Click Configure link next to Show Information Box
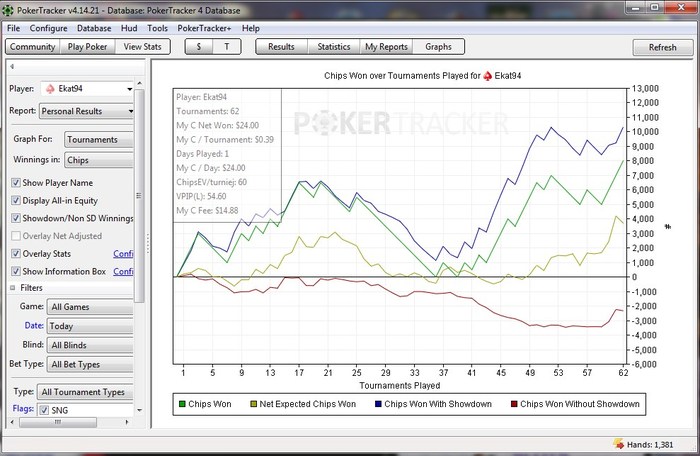This screenshot has width=700, height=456. click(x=123, y=271)
